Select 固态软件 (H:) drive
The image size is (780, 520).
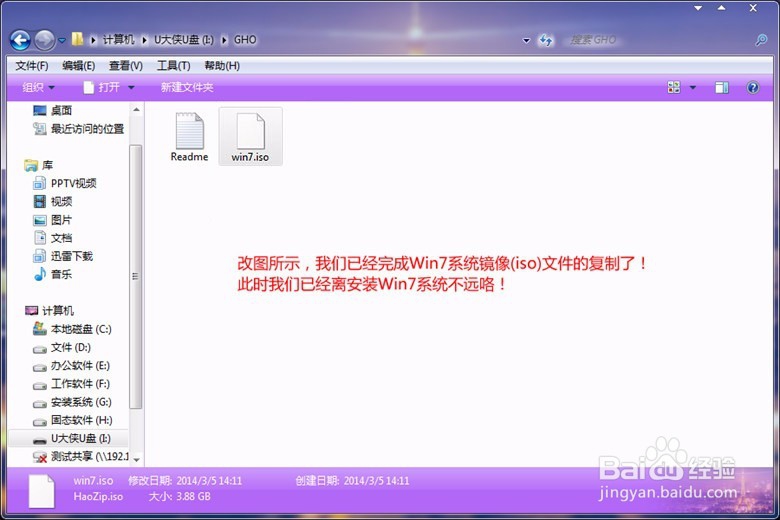coord(73,420)
